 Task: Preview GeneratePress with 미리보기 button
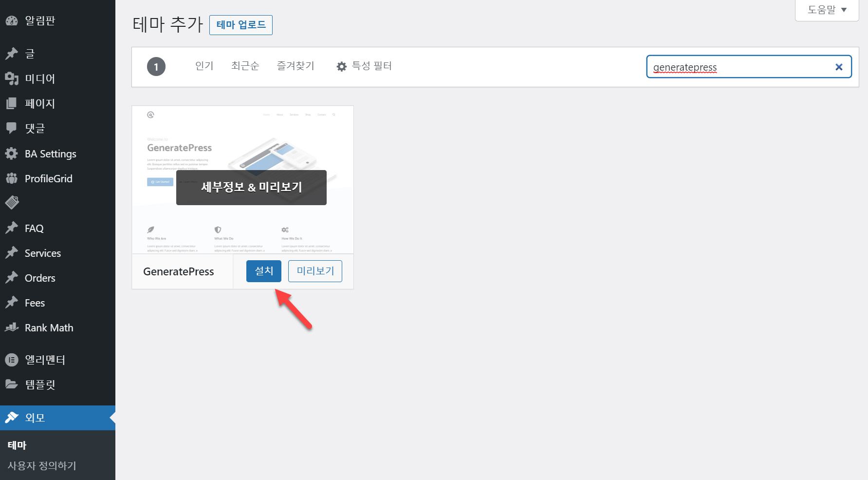(315, 271)
